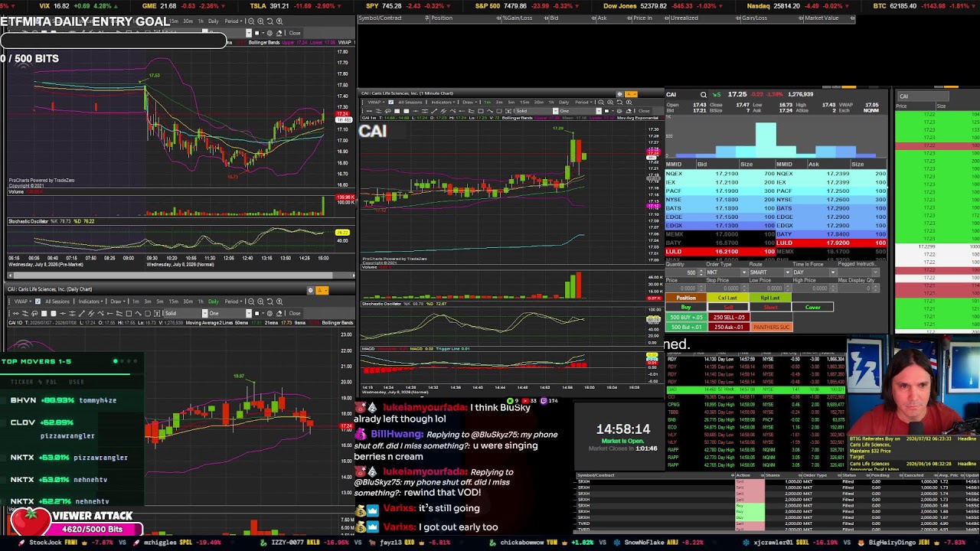This screenshot has width=980, height=551.
Task: Click the PANTHERS SUC hotkey button
Action: tap(771, 327)
